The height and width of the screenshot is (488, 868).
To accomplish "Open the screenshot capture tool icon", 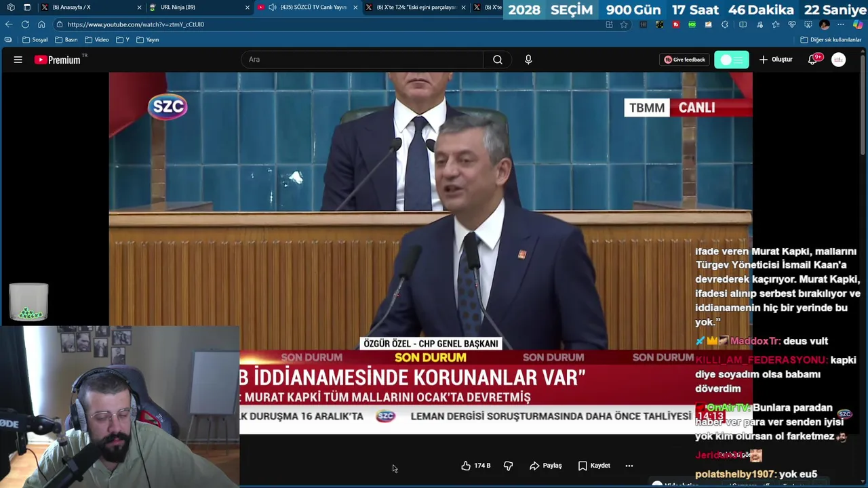I will 808,24.
